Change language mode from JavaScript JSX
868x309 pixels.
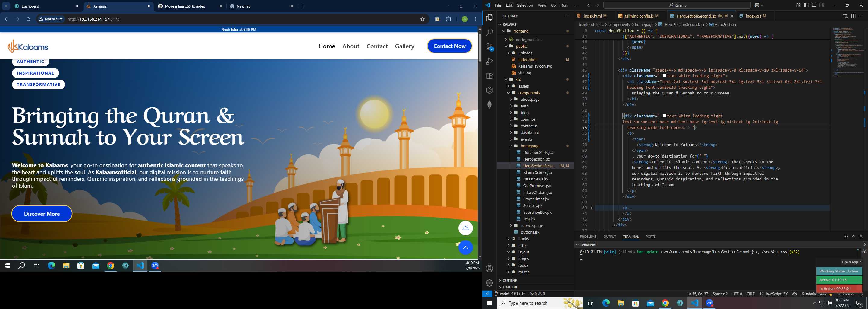776,294
